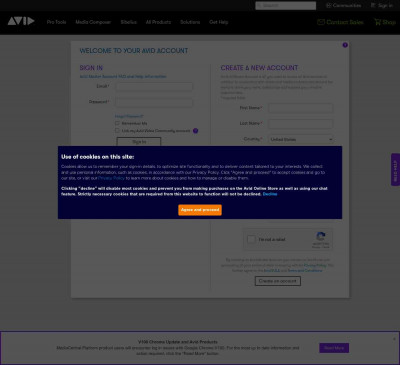
Task: Click the help icon at card corner
Action: click(345, 45)
